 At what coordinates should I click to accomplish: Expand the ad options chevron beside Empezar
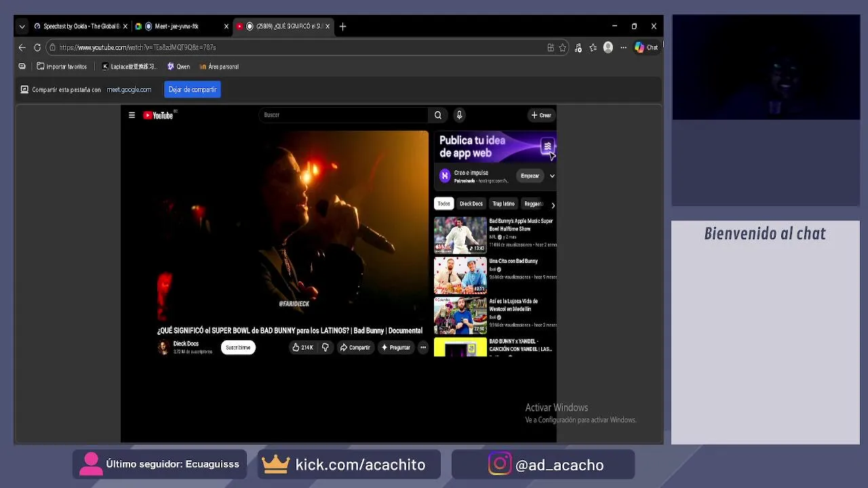pyautogui.click(x=552, y=176)
